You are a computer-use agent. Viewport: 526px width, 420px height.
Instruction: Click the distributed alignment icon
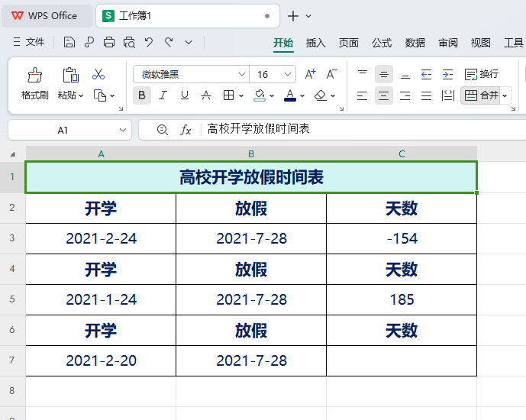(448, 95)
